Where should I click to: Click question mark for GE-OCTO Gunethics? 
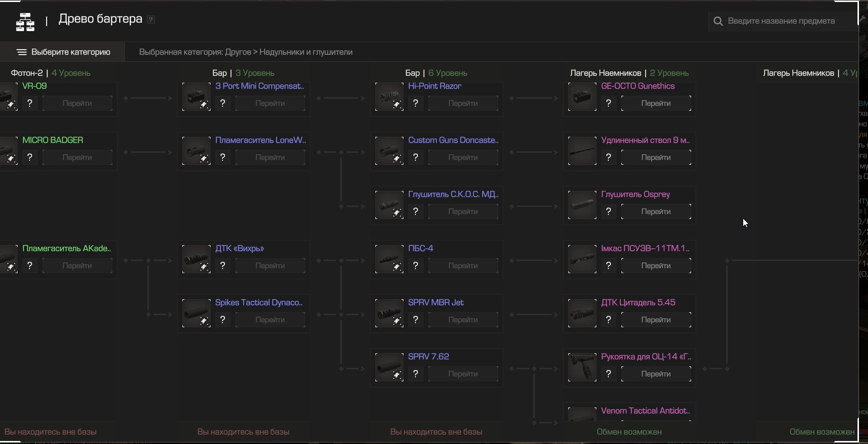pos(608,103)
